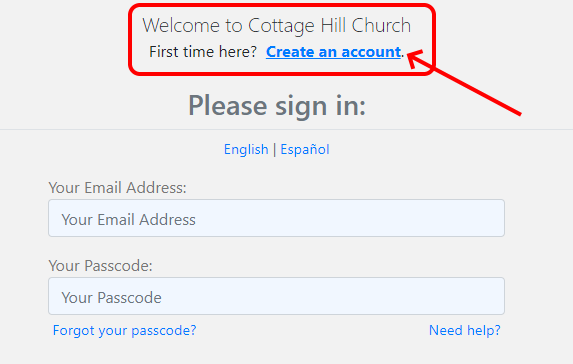
Task: Focus the Your Passcode input field
Action: click(276, 296)
